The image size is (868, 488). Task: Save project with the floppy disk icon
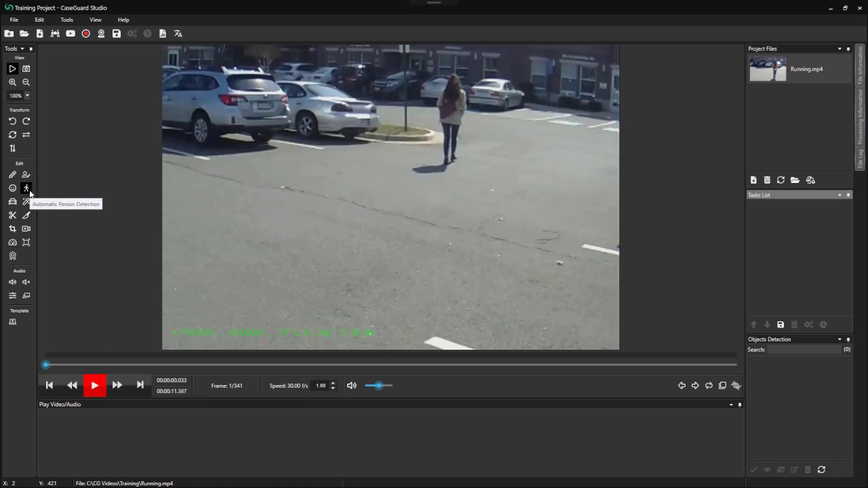117,33
